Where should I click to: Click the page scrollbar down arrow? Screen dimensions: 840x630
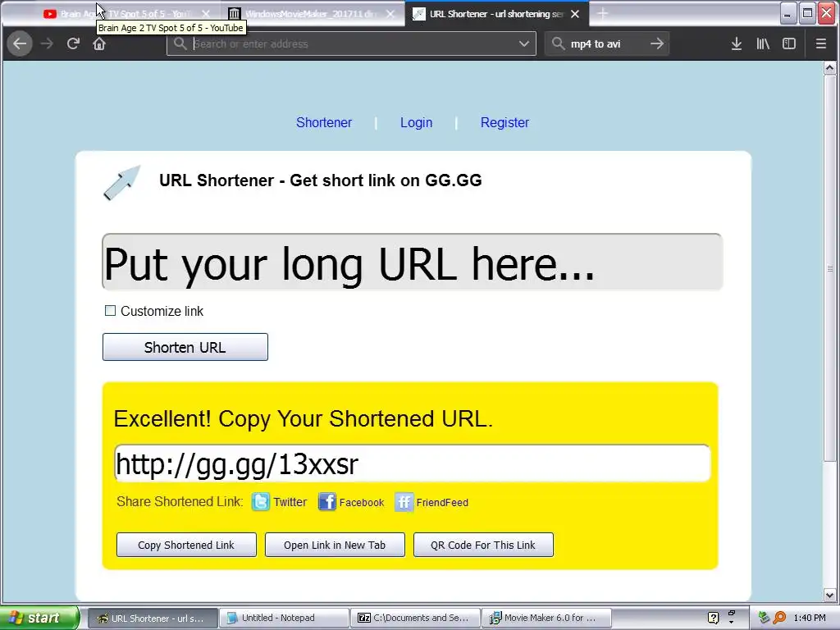[x=830, y=595]
